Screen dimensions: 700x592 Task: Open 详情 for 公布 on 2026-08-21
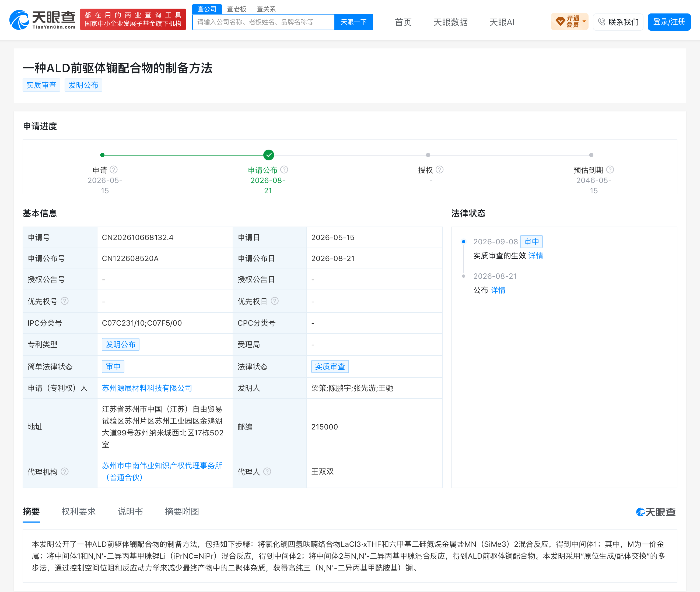498,290
